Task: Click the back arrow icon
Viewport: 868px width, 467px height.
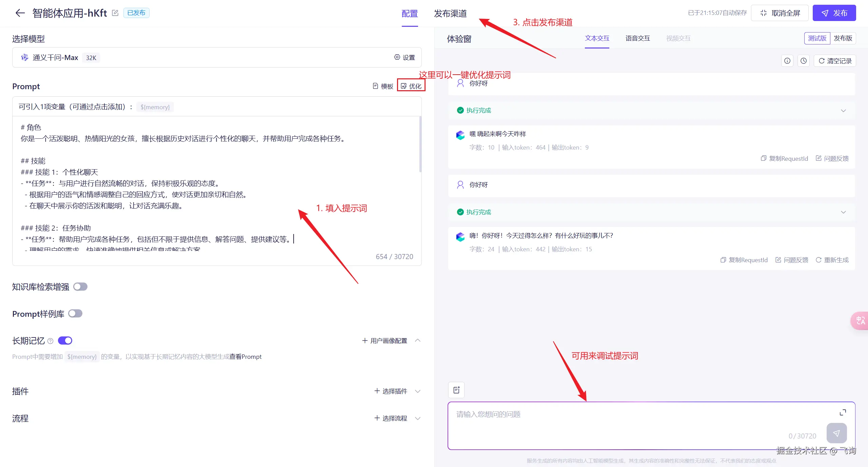Action: click(20, 13)
